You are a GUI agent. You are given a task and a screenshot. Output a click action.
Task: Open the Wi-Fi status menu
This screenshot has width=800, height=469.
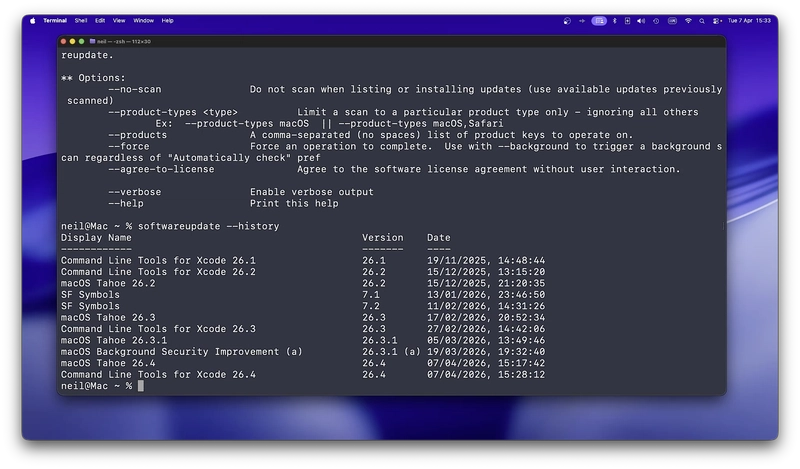(688, 21)
